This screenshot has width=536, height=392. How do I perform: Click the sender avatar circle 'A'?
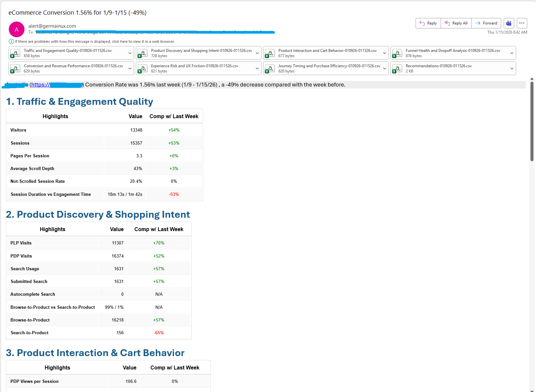[x=17, y=29]
